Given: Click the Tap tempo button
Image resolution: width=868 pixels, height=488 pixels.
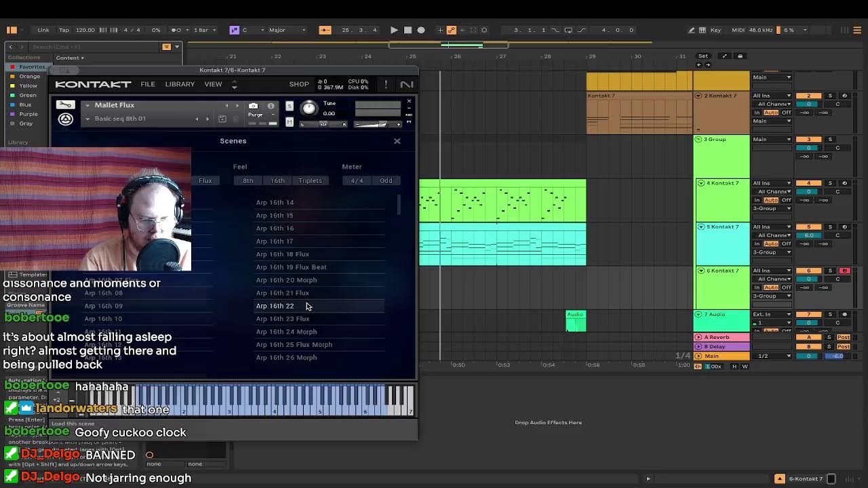Looking at the screenshot, I should (x=64, y=30).
